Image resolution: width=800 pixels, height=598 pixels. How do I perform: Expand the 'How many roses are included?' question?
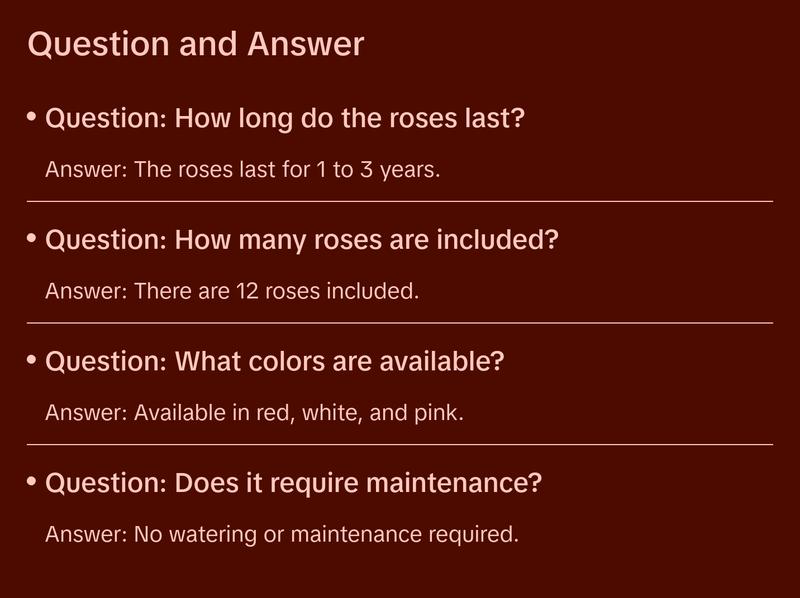pyautogui.click(x=302, y=241)
